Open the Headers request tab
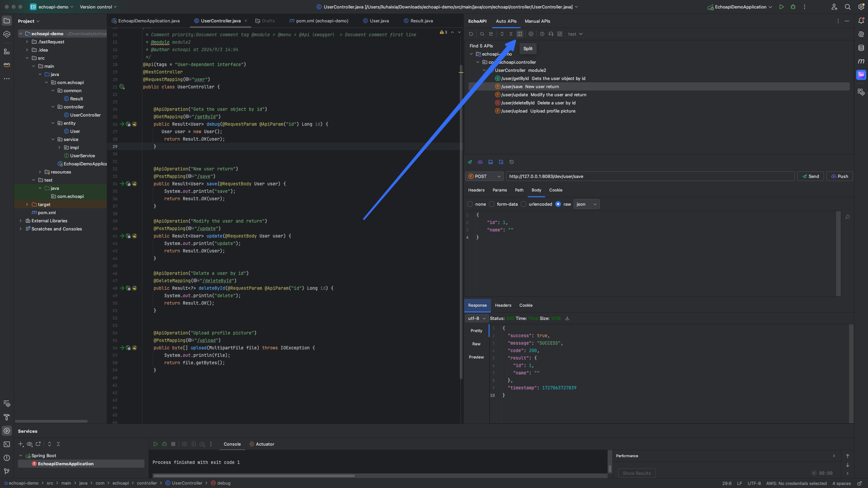868x488 pixels. coord(476,190)
